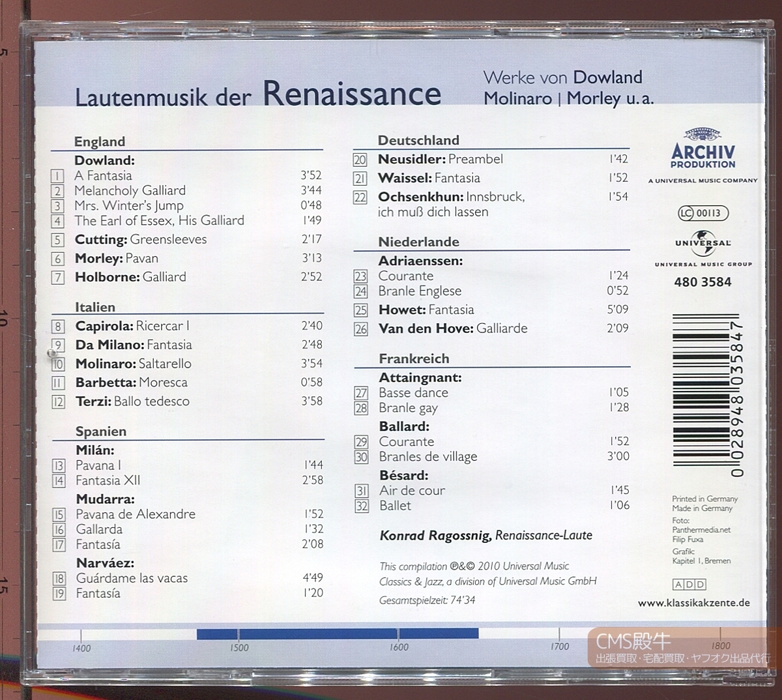The height and width of the screenshot is (700, 782).
Task: Select track 'Ballet'
Action: tap(396, 506)
